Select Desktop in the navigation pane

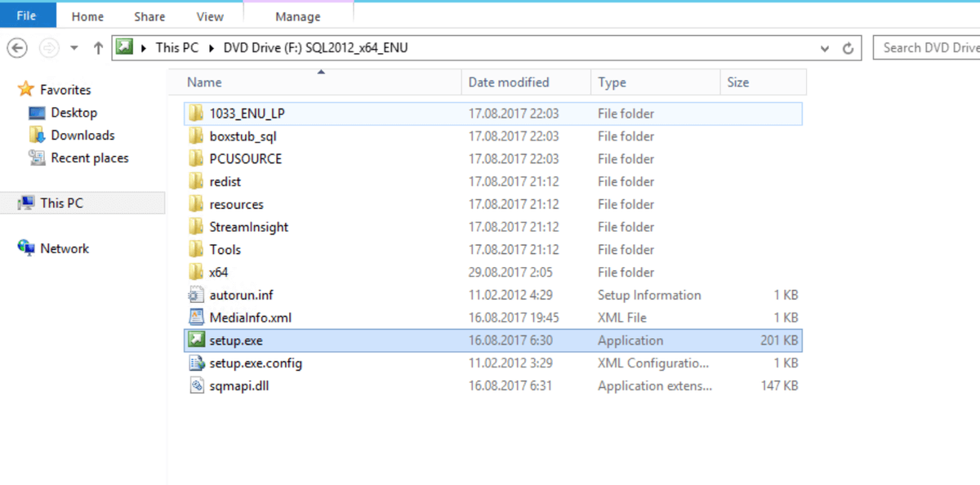73,113
